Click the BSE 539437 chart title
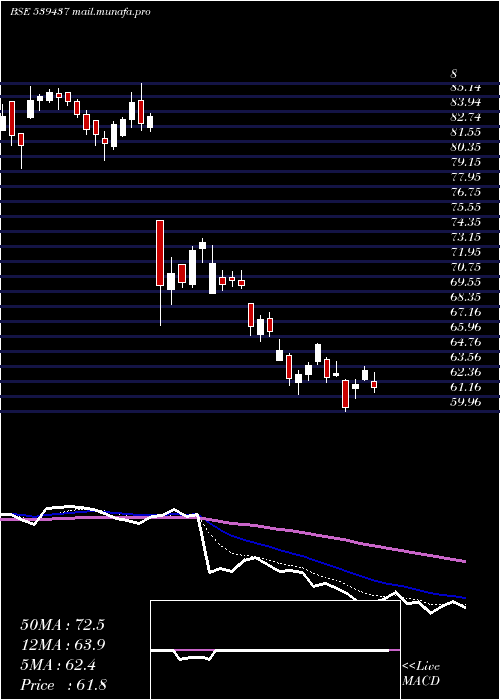The height and width of the screenshot is (700, 500). pyautogui.click(x=39, y=12)
